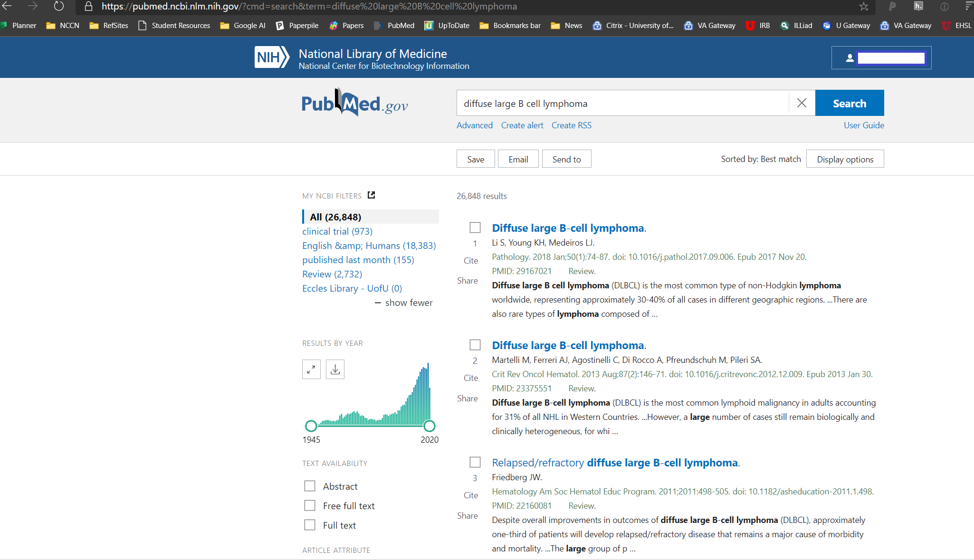
Task: Click the Create alert link
Action: tap(522, 125)
